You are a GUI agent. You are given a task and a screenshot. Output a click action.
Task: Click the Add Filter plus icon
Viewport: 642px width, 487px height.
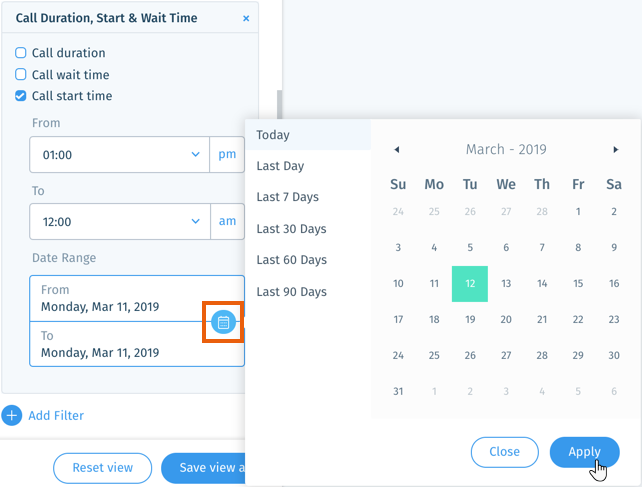(11, 415)
